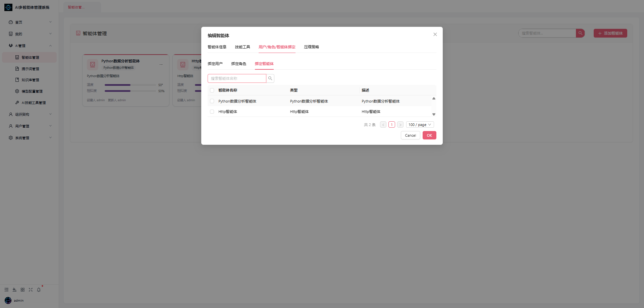Open the 100 / page size dropdown
644x308 pixels.
coord(420,125)
